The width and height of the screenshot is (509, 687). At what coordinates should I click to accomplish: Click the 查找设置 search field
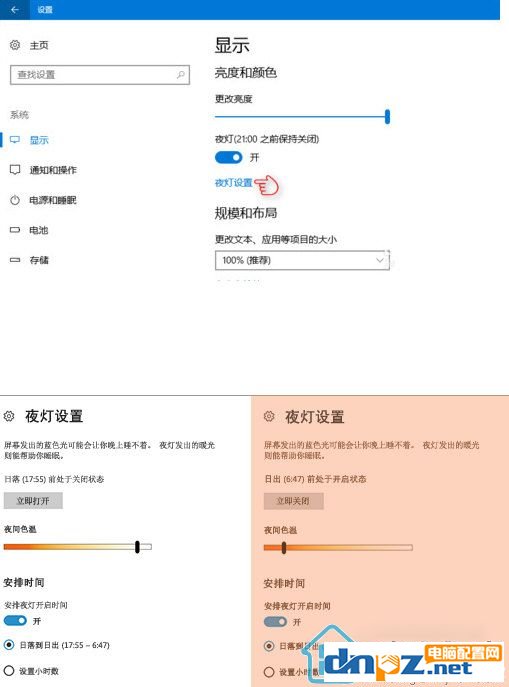(100, 74)
